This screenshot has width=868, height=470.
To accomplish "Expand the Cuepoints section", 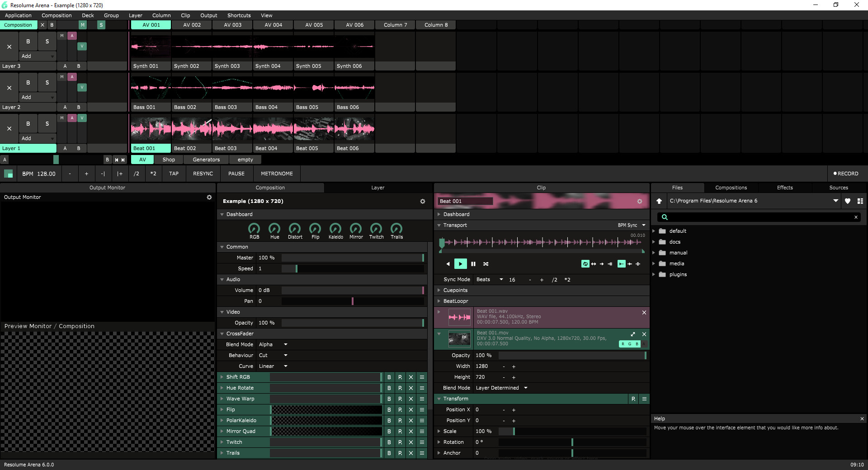I will 455,290.
